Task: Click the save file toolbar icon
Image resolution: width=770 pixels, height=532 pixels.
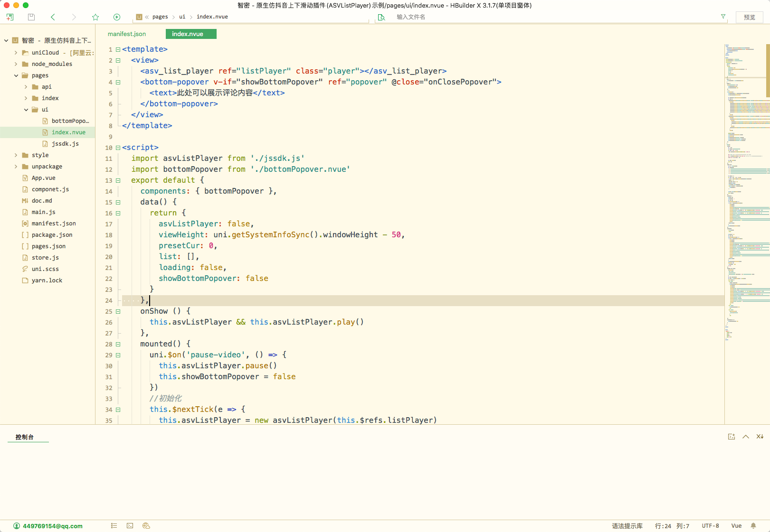Action: [31, 17]
